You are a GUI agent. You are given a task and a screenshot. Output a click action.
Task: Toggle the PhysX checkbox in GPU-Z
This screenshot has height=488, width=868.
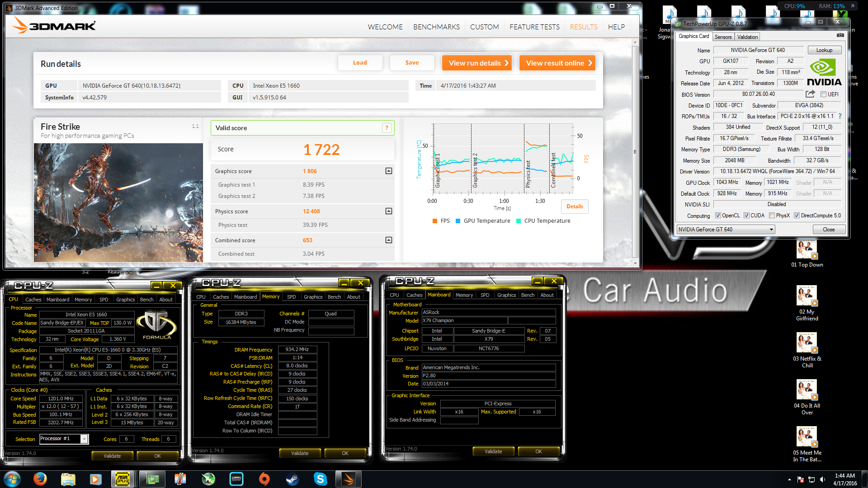click(772, 216)
